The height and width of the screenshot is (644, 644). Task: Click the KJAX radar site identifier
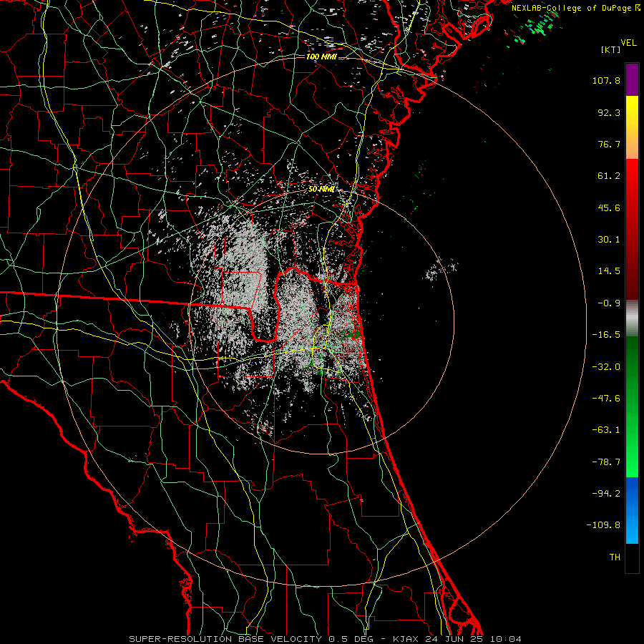click(x=406, y=639)
